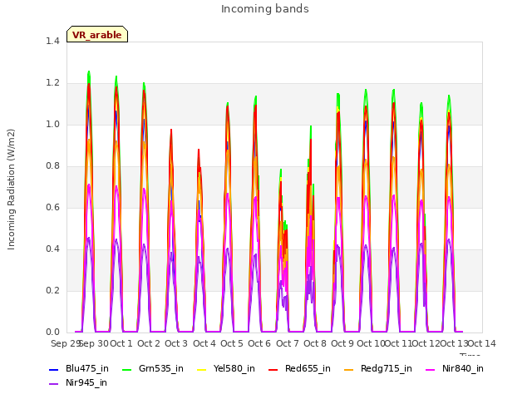Click the VR_arable site label
Screen dimensions: 532x399
point(97,35)
